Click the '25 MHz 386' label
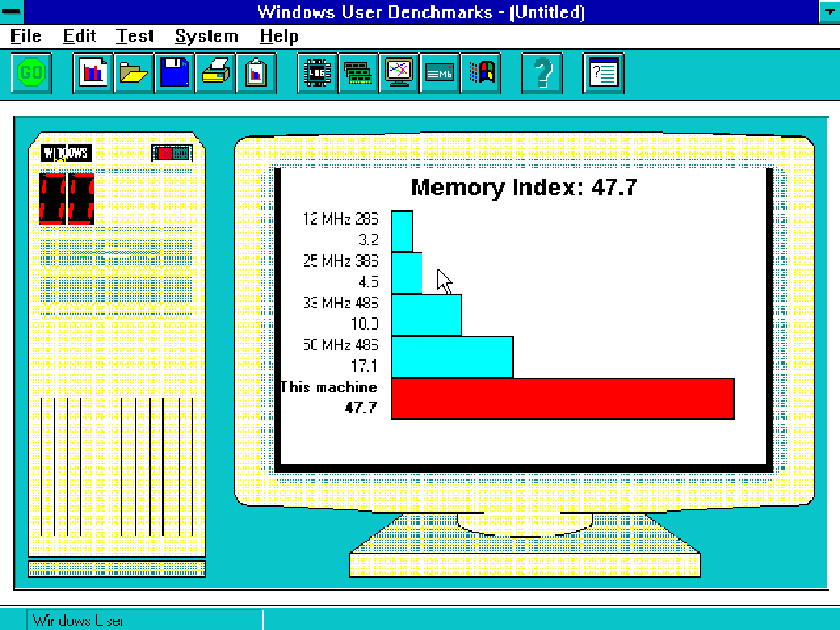840x630 pixels. tap(340, 261)
